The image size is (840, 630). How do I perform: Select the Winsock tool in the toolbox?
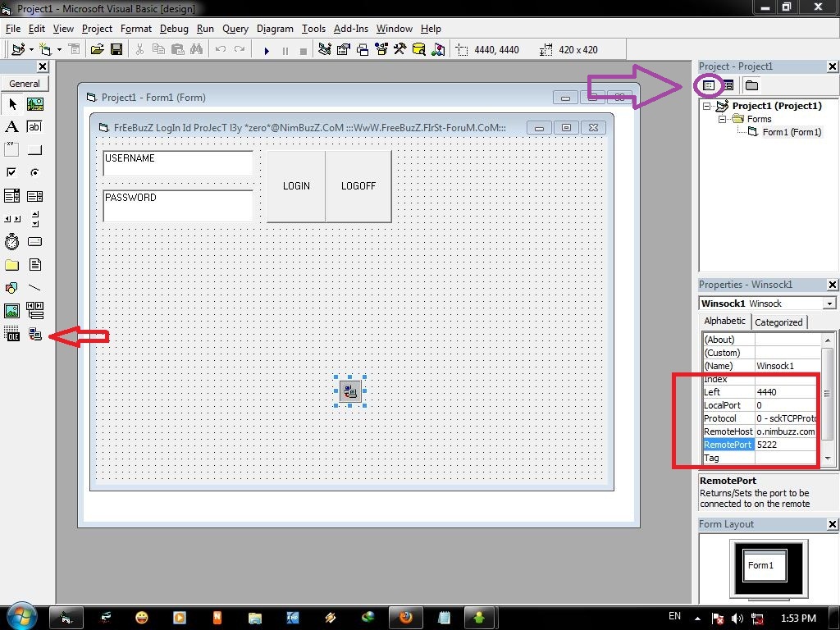click(34, 335)
